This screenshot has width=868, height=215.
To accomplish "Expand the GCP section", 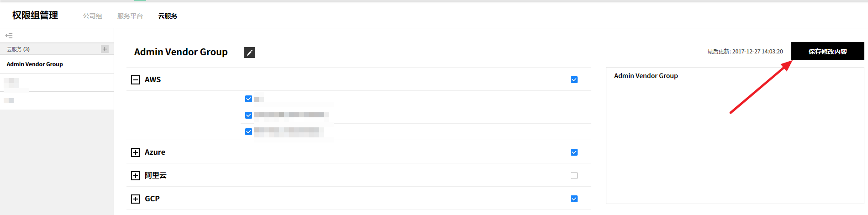I will pos(136,199).
